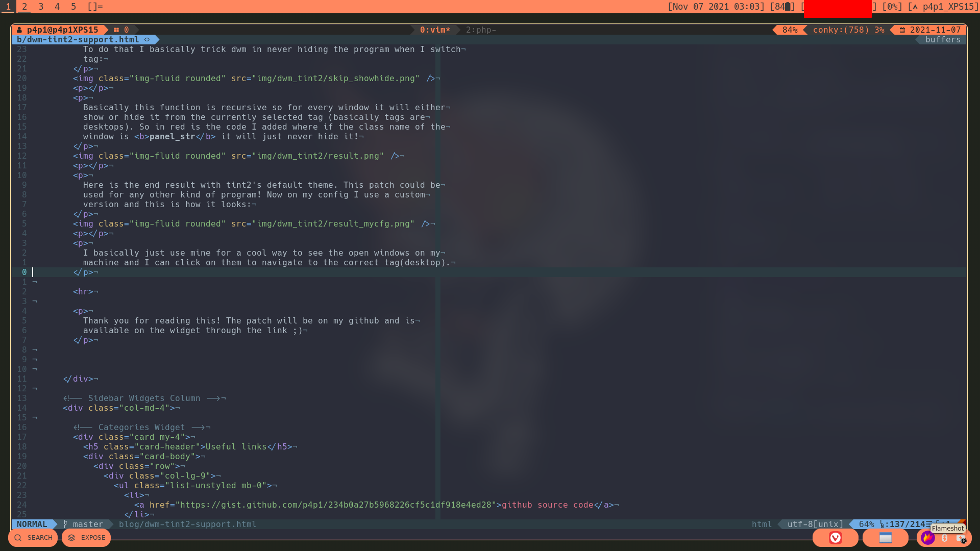Open the Flameshot tray icon
The width and height of the screenshot is (980, 551).
[927, 538]
